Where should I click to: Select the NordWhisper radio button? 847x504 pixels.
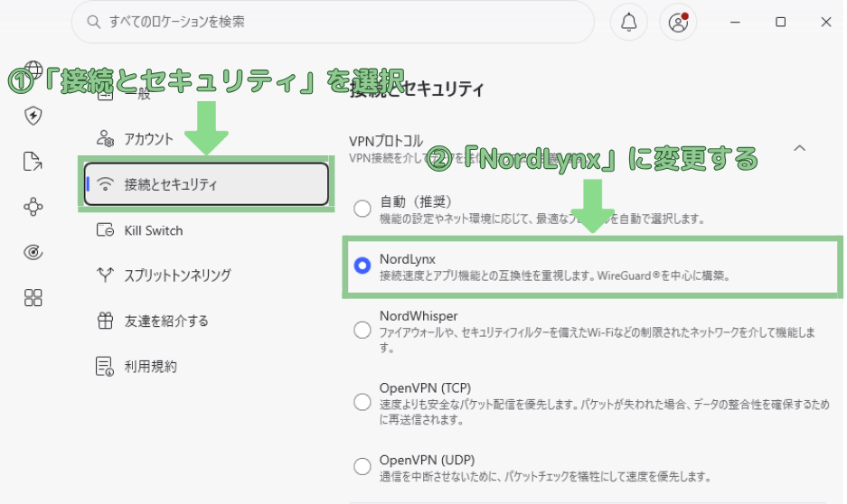(362, 331)
